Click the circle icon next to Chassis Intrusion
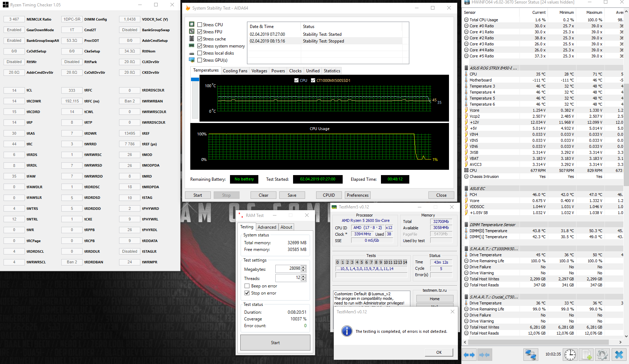629x364 pixels. coord(466,177)
